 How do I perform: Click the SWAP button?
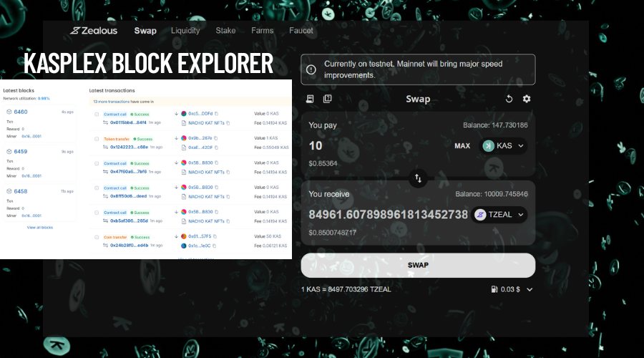418,265
